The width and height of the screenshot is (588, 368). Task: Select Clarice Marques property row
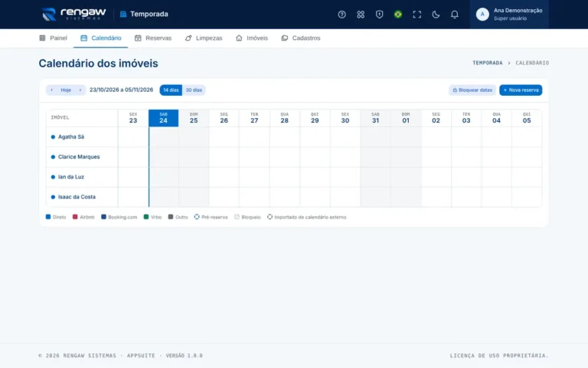(x=82, y=157)
